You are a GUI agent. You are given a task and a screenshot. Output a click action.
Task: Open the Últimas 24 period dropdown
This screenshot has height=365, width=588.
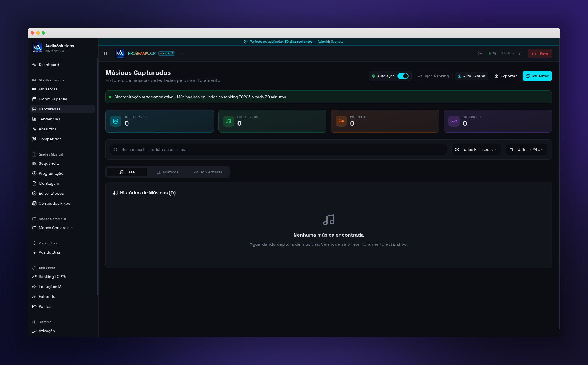click(x=526, y=149)
